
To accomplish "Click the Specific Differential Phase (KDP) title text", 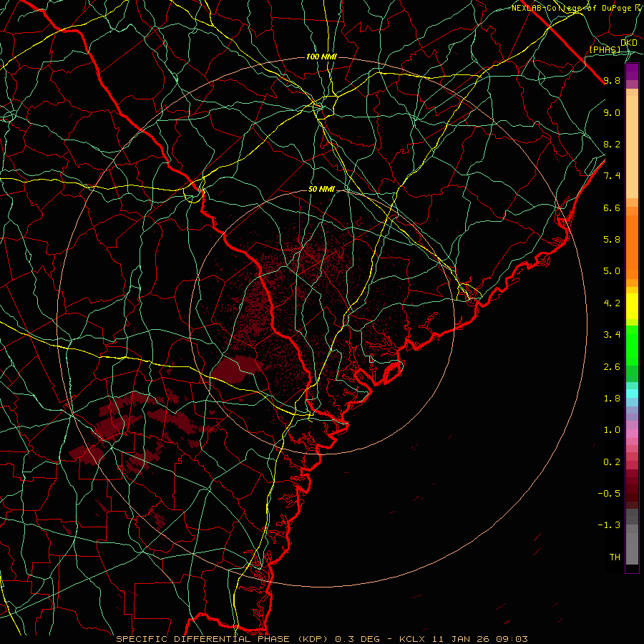I will pyautogui.click(x=223, y=639).
